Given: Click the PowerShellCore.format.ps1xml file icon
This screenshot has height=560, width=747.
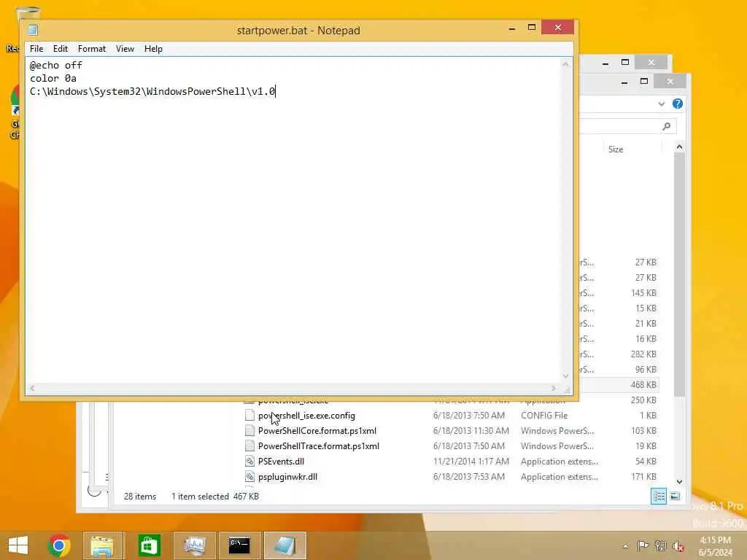Looking at the screenshot, I should tap(249, 431).
